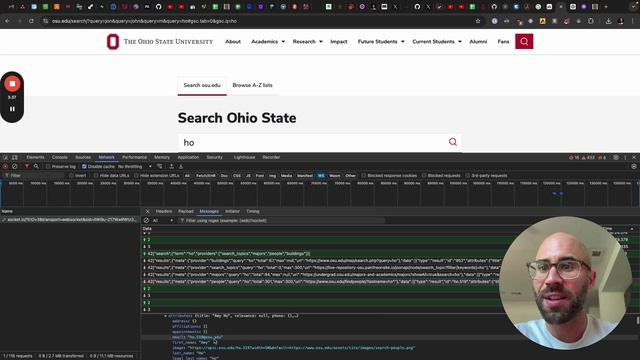Click the About navigation link
The width and height of the screenshot is (640, 360).
(x=233, y=42)
